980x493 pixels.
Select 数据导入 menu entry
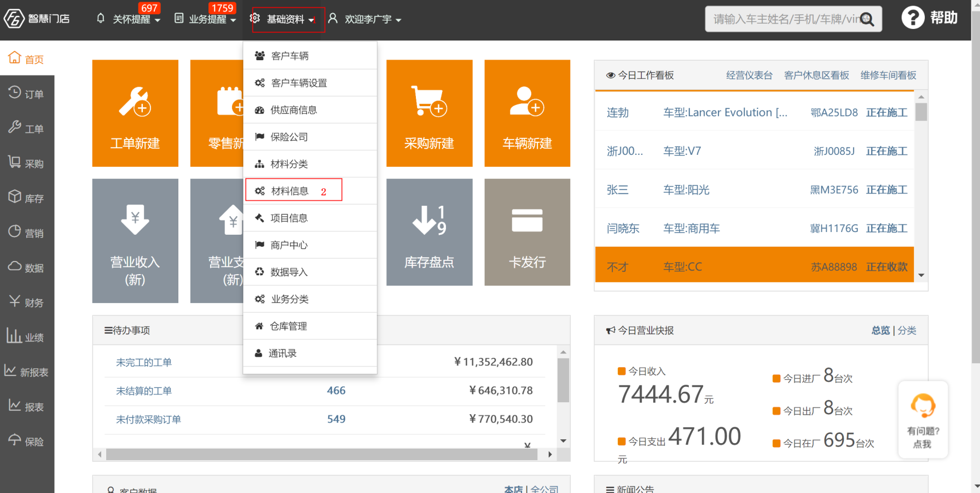pos(310,272)
